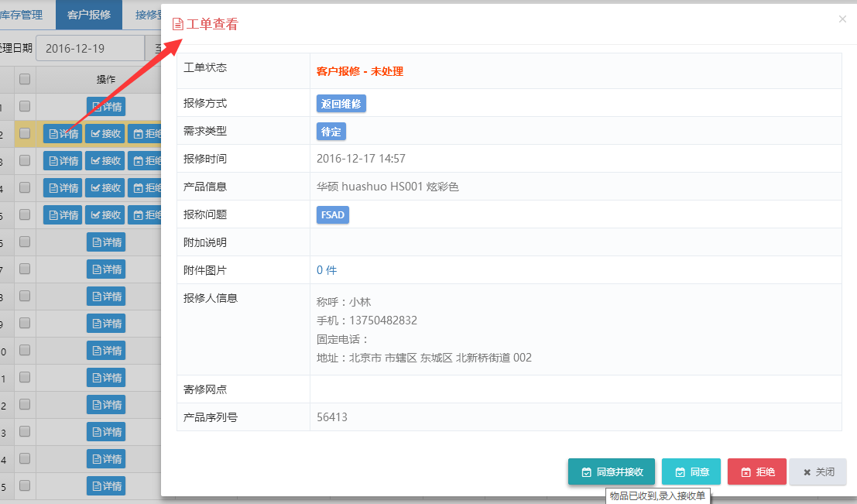
Task: Open the 0 件 attachment link
Action: (x=327, y=270)
